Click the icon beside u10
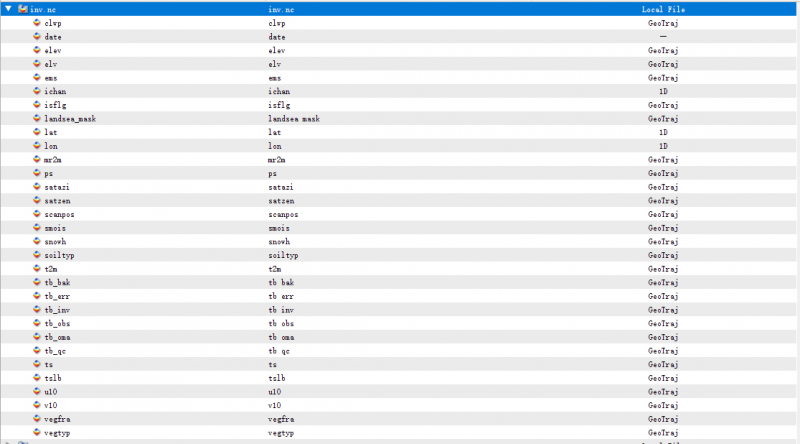 pyautogui.click(x=37, y=392)
